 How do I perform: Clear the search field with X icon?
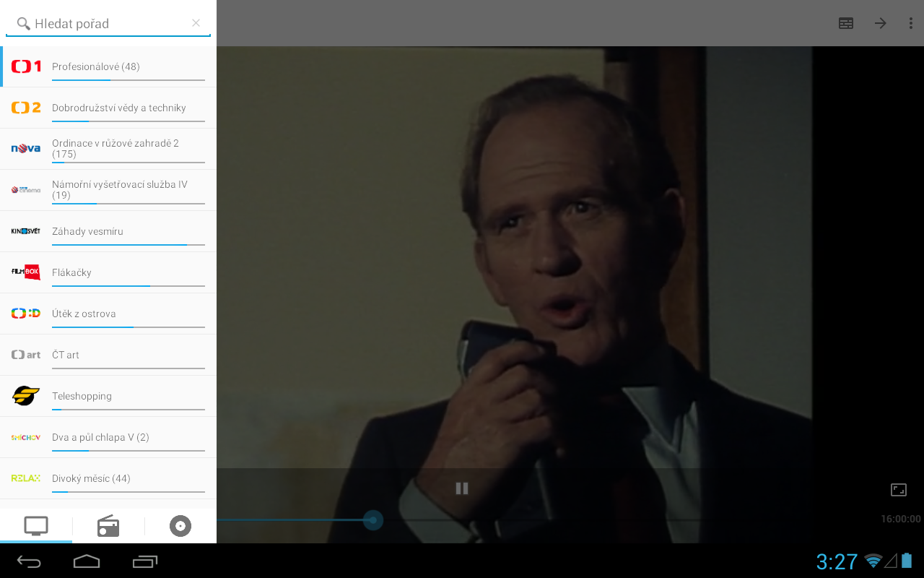196,23
